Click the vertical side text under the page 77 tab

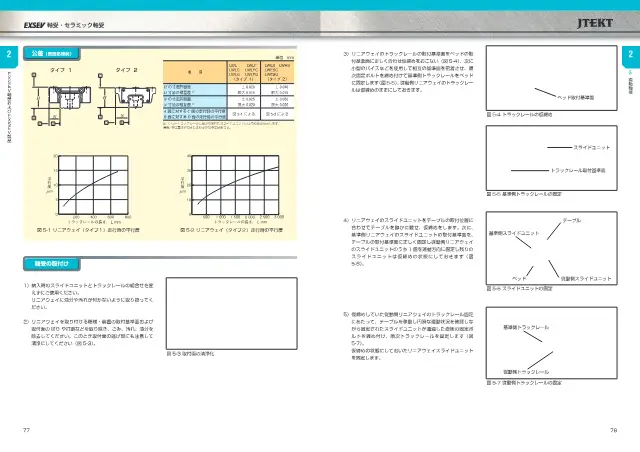coord(9,107)
